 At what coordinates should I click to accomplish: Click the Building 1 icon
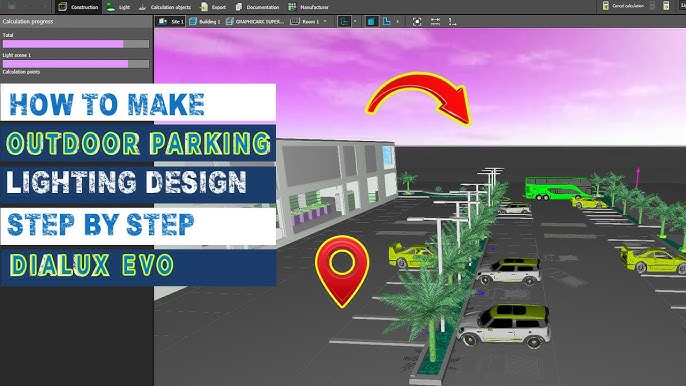pos(193,21)
